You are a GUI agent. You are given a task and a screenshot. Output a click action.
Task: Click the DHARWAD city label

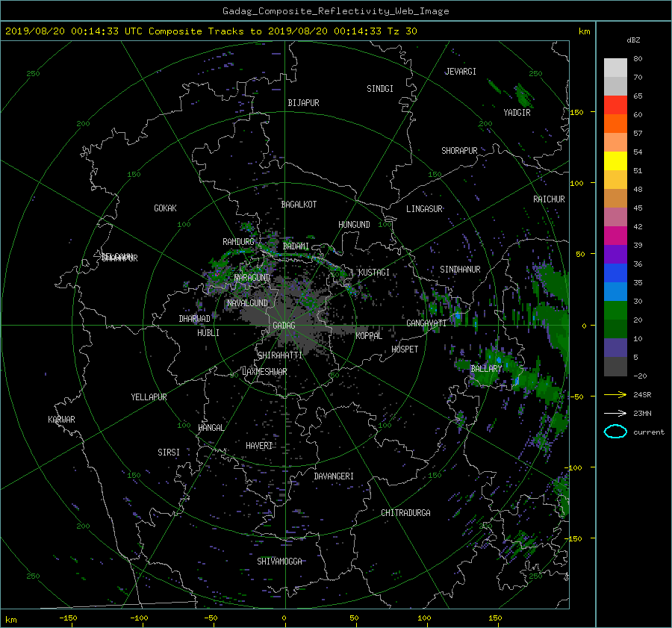[194, 319]
